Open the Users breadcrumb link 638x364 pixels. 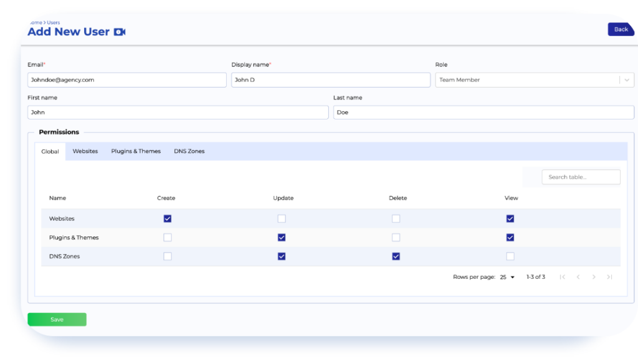point(55,22)
